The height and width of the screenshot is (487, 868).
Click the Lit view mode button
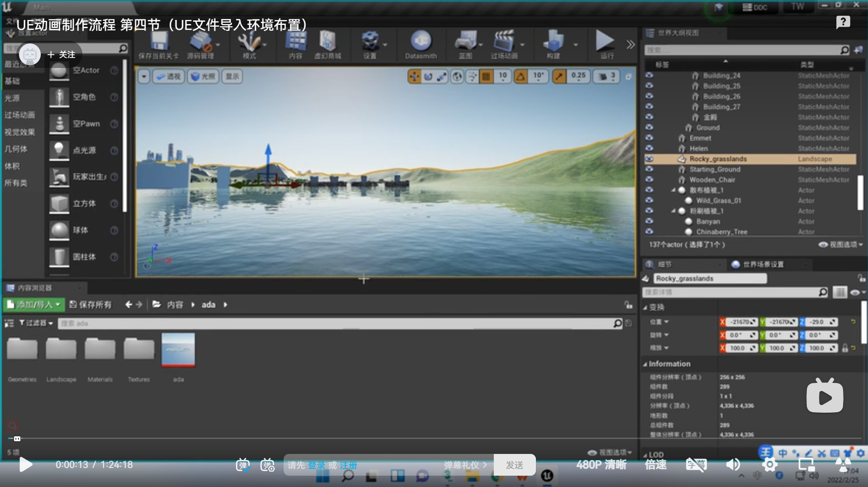coord(203,77)
